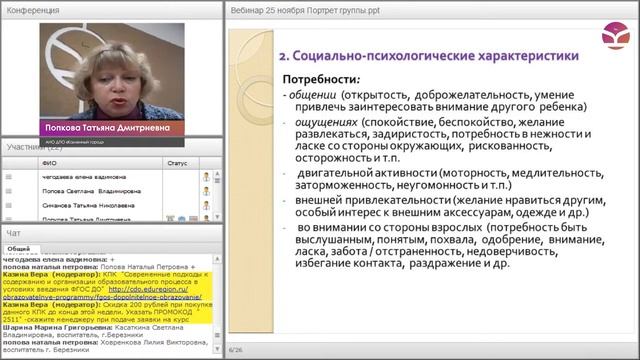Click the avatar icon for Симанова Татьяна Николаевна
The height and width of the screenshot is (360, 640).
pos(206,205)
